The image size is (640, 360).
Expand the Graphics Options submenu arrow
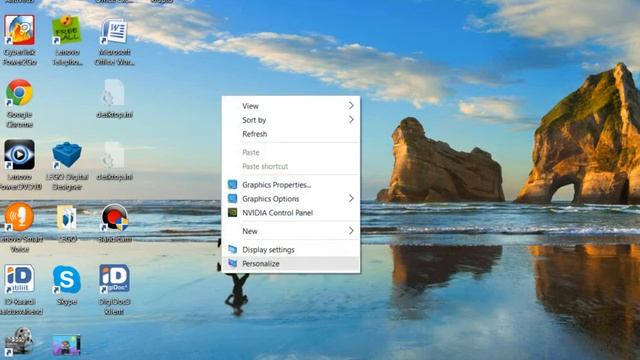(351, 198)
